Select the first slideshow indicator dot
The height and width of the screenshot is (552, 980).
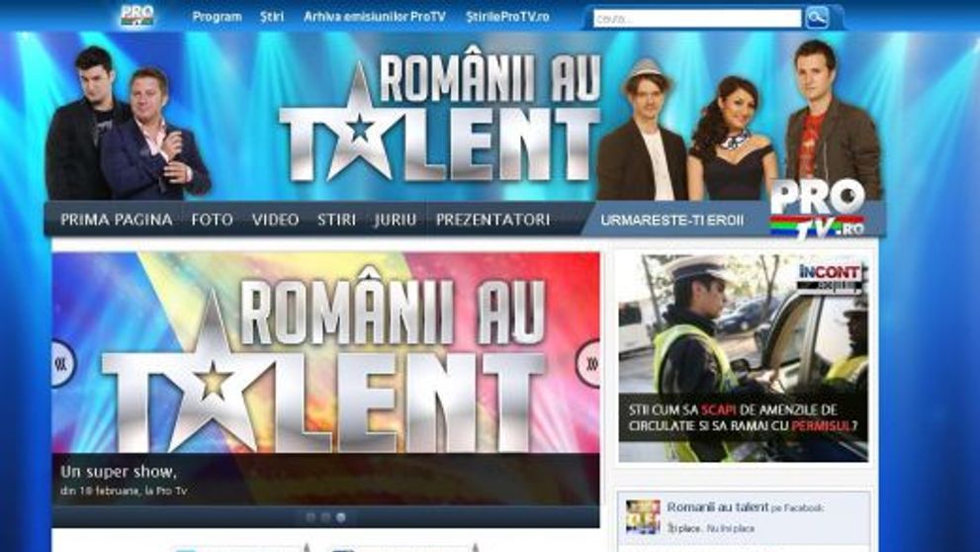(x=311, y=517)
